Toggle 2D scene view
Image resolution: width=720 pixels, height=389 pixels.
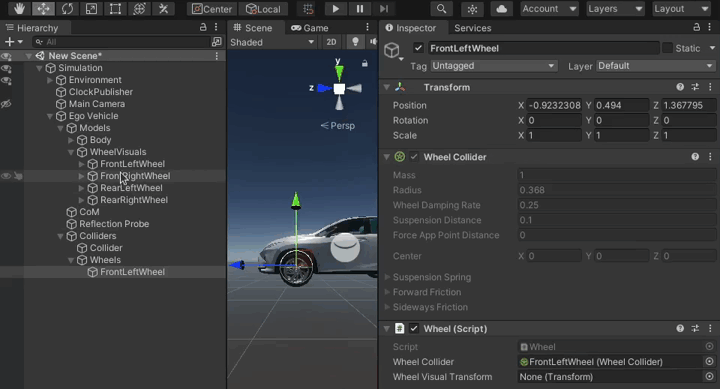[x=331, y=42]
